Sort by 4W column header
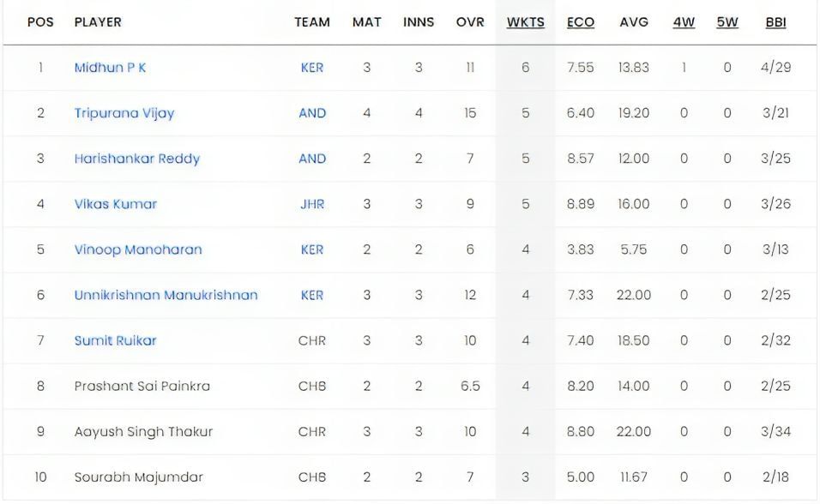Viewport: 820px width, 504px height. pos(684,22)
